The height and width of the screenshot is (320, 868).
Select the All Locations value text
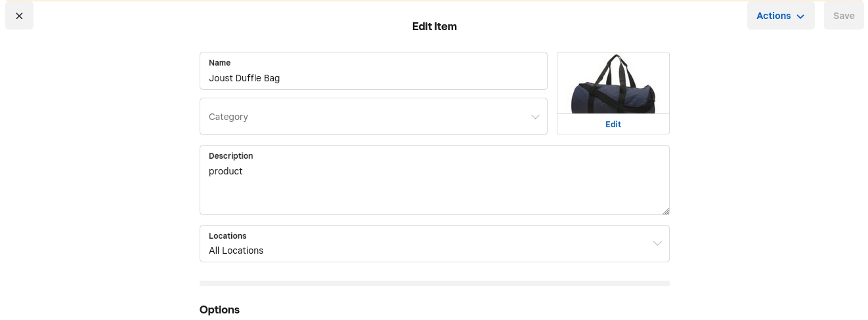(x=236, y=250)
